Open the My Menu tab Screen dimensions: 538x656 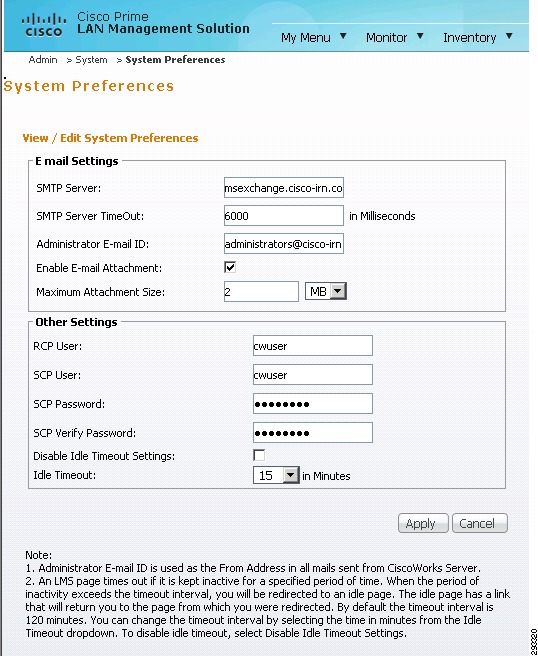coord(305,38)
